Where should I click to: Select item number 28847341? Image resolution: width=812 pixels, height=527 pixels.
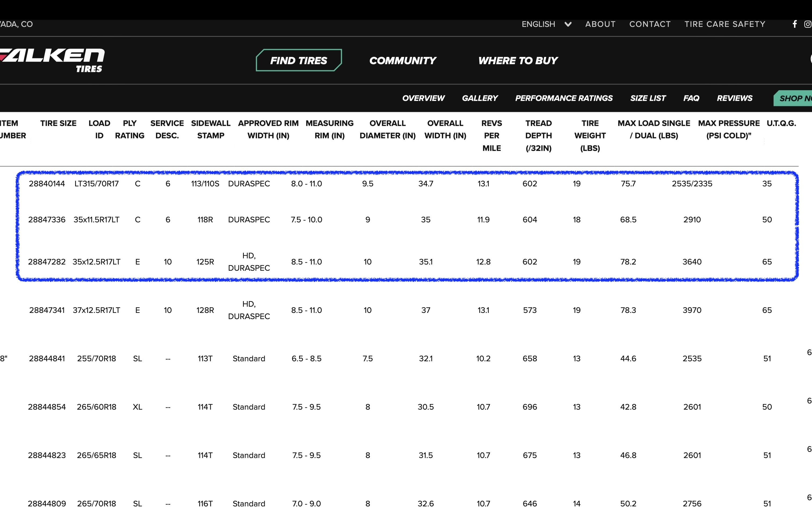pos(47,310)
